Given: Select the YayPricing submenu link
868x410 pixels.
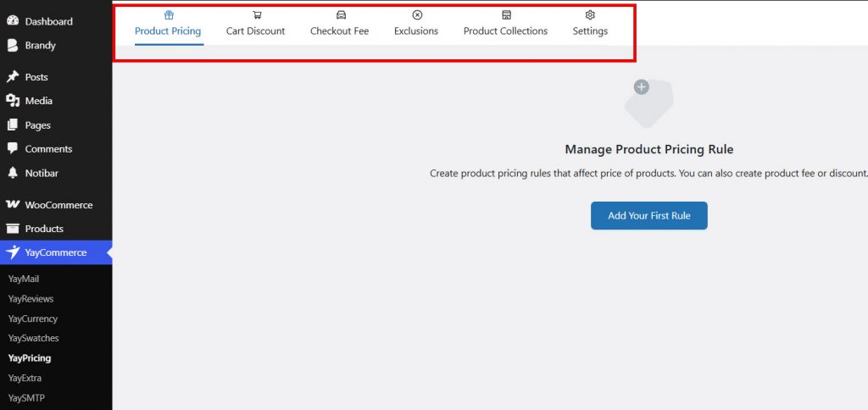Looking at the screenshot, I should (x=30, y=358).
